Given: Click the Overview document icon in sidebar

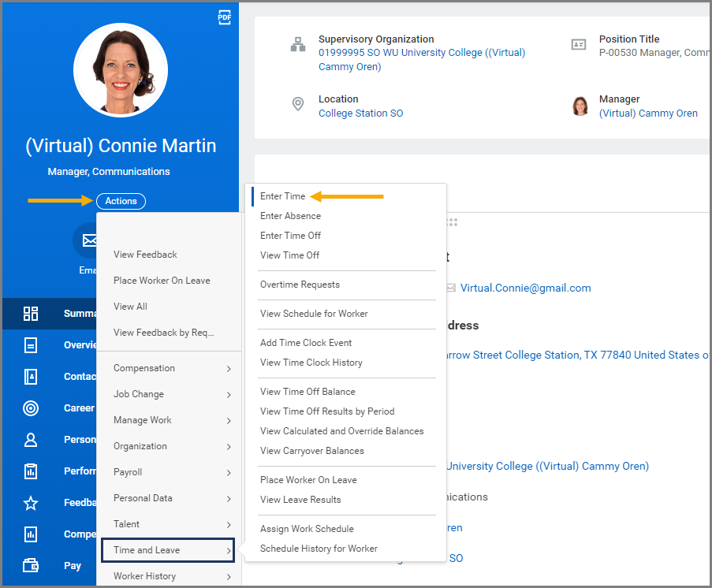Looking at the screenshot, I should click(31, 345).
